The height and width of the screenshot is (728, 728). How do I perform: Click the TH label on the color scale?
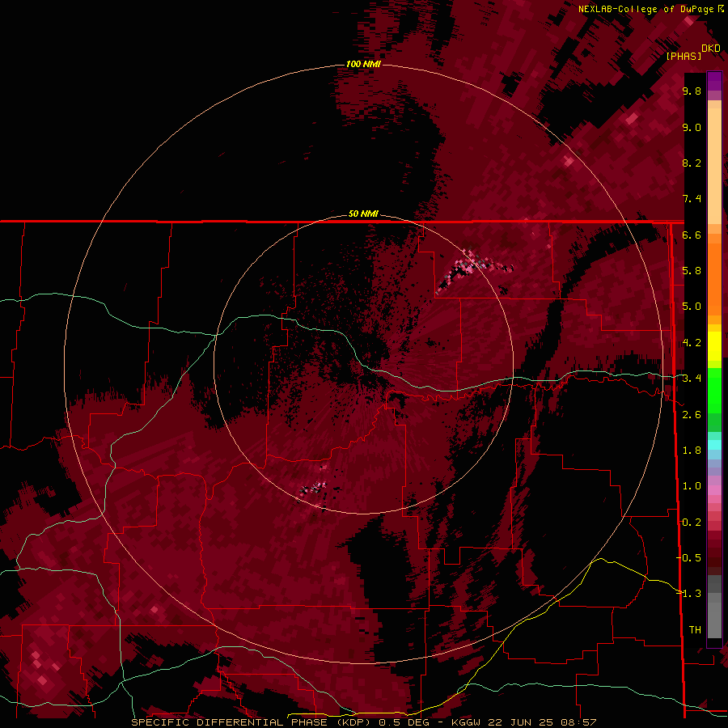(695, 630)
